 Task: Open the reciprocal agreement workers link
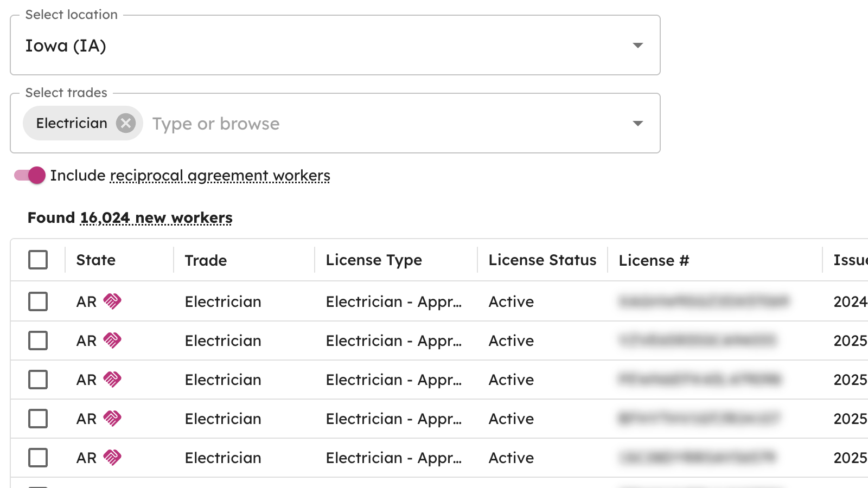220,176
